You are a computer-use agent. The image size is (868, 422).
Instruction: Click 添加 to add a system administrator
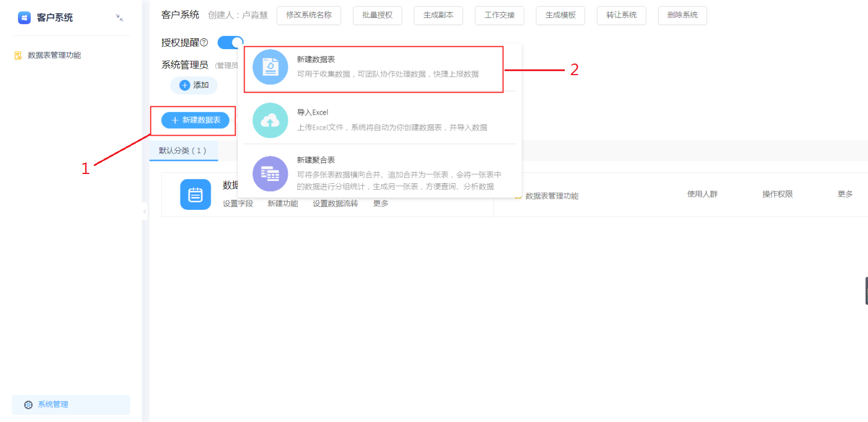pos(194,86)
